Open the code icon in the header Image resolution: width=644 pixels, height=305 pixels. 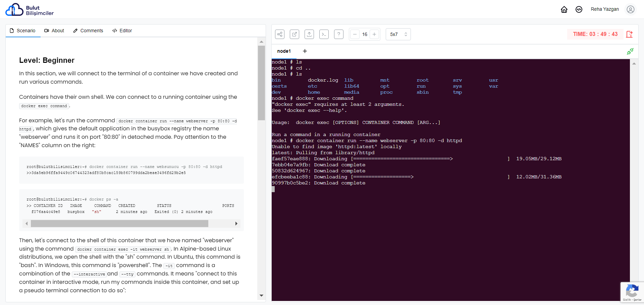click(579, 9)
